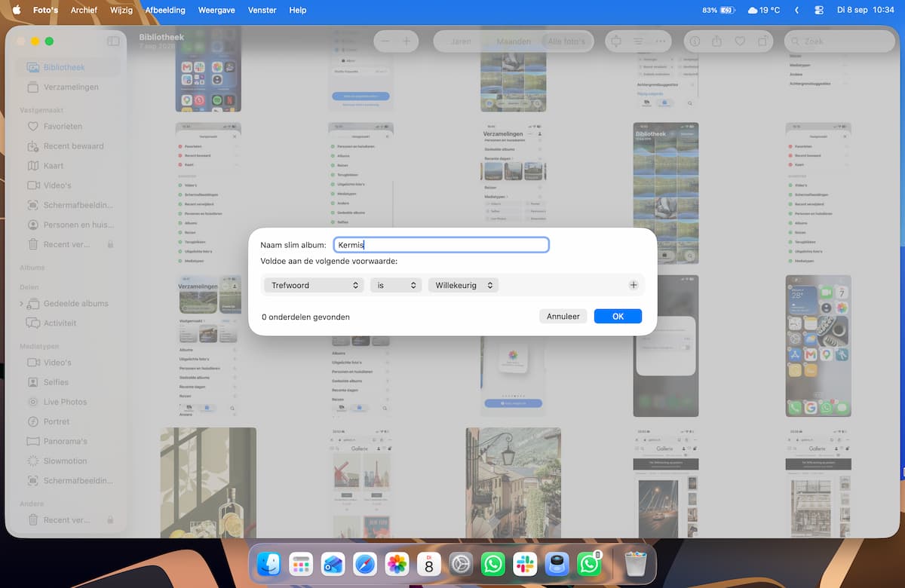Open macOS Control Center icon

[x=820, y=10]
